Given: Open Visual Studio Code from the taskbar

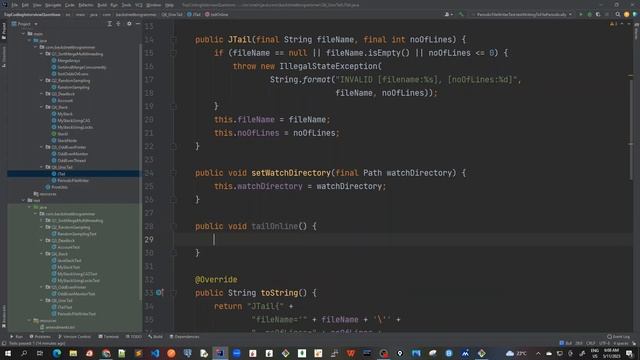Looking at the screenshot, I should pyautogui.click(x=155, y=353).
